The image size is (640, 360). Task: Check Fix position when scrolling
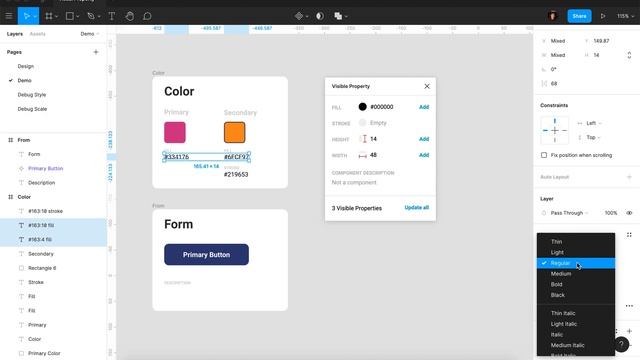coord(544,155)
